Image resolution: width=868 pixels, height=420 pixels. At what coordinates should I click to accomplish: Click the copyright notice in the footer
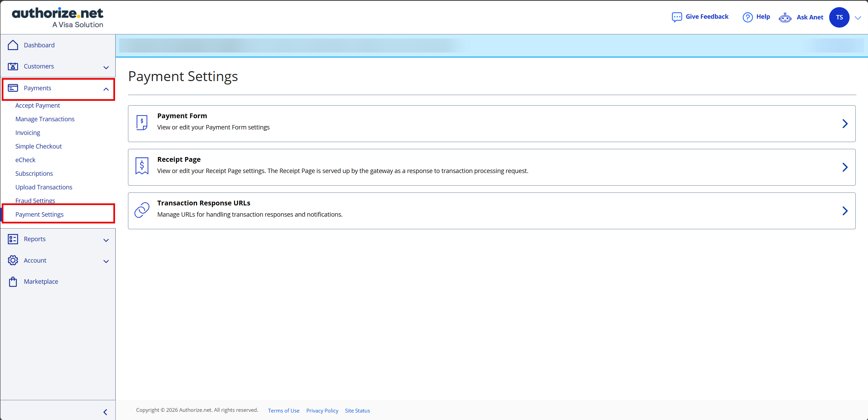(x=197, y=410)
